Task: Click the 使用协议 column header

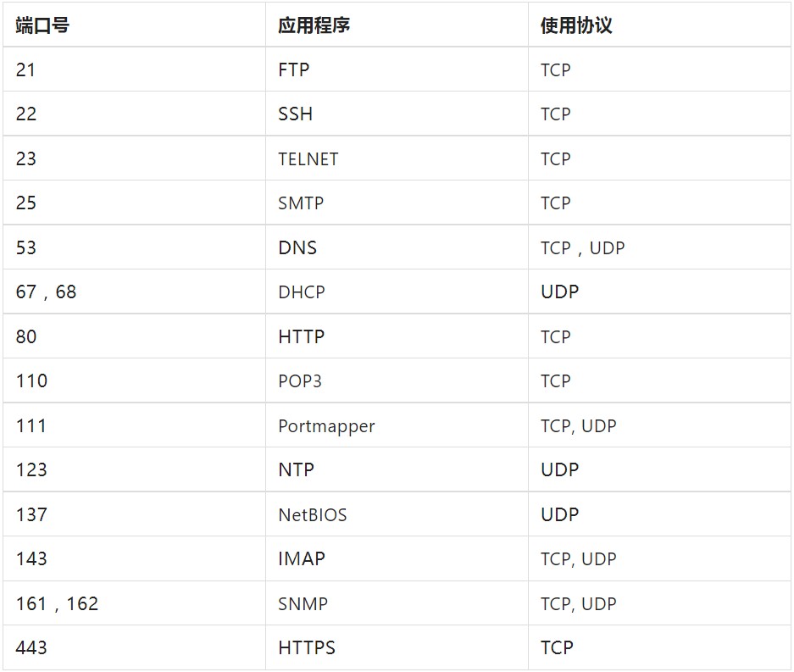Action: coord(576,25)
